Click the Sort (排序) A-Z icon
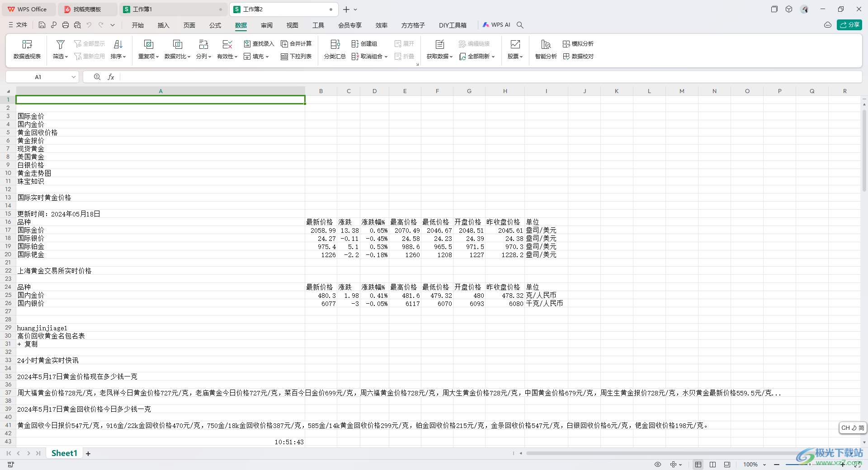The height and width of the screenshot is (470, 868). click(118, 44)
